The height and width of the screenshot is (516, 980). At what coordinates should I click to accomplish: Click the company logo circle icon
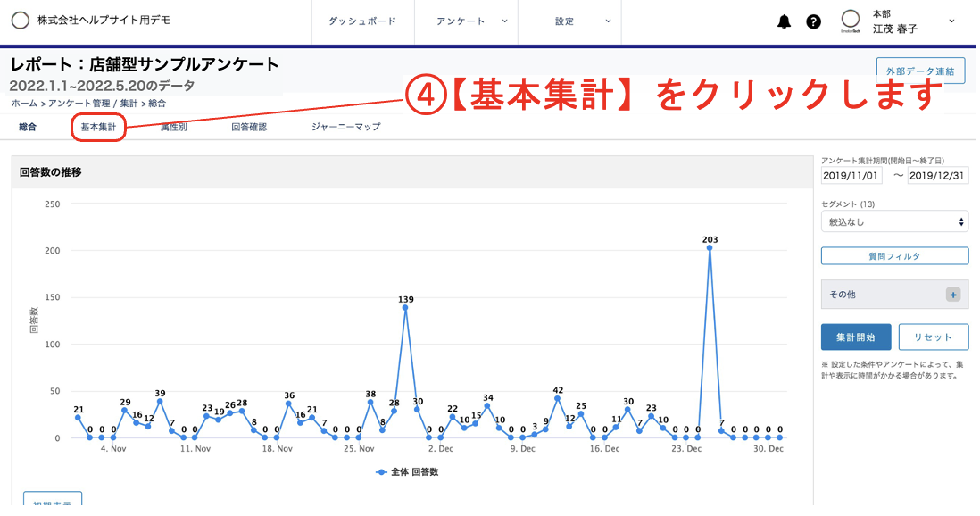coord(20,21)
